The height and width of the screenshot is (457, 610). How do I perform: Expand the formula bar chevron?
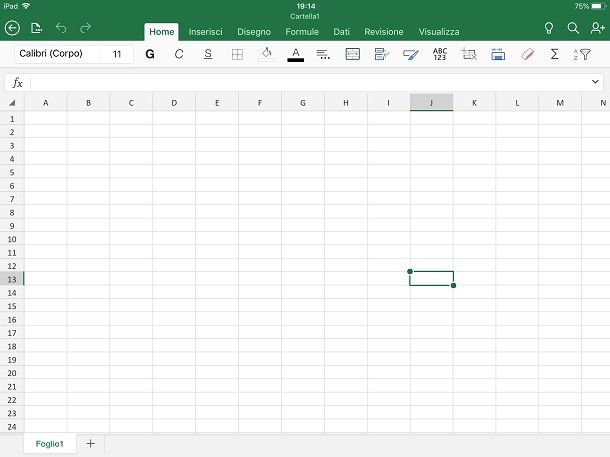pyautogui.click(x=595, y=82)
